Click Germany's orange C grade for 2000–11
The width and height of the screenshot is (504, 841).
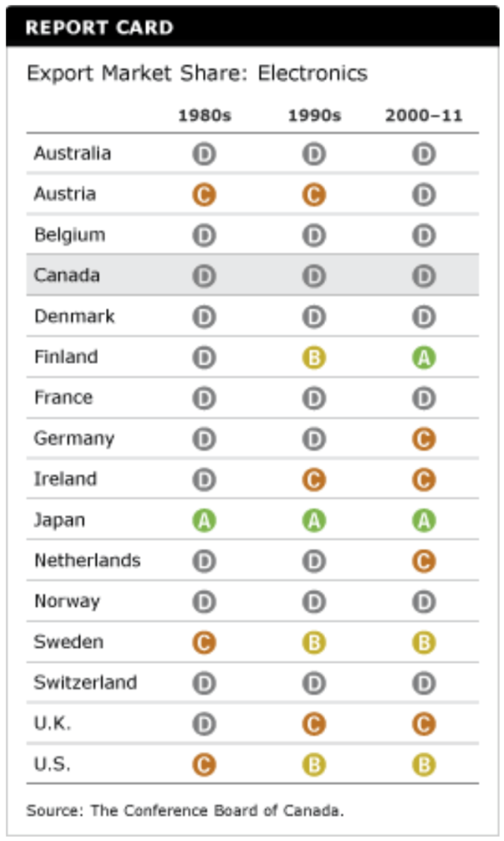click(x=424, y=439)
